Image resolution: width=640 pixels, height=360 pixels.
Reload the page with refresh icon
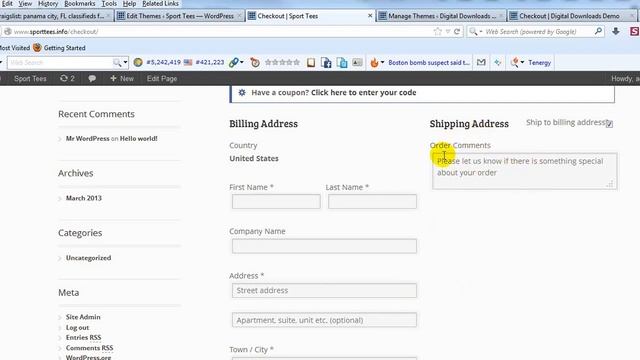tap(457, 31)
